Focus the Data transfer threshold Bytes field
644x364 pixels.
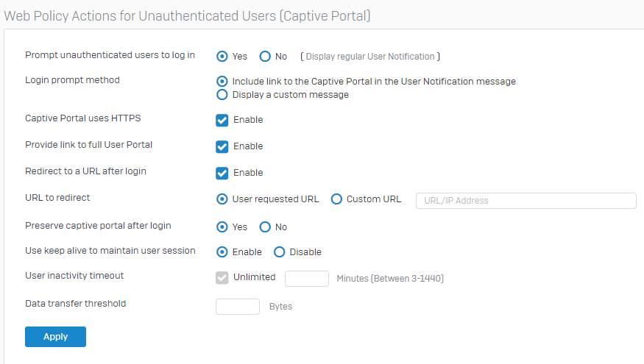[x=237, y=306]
